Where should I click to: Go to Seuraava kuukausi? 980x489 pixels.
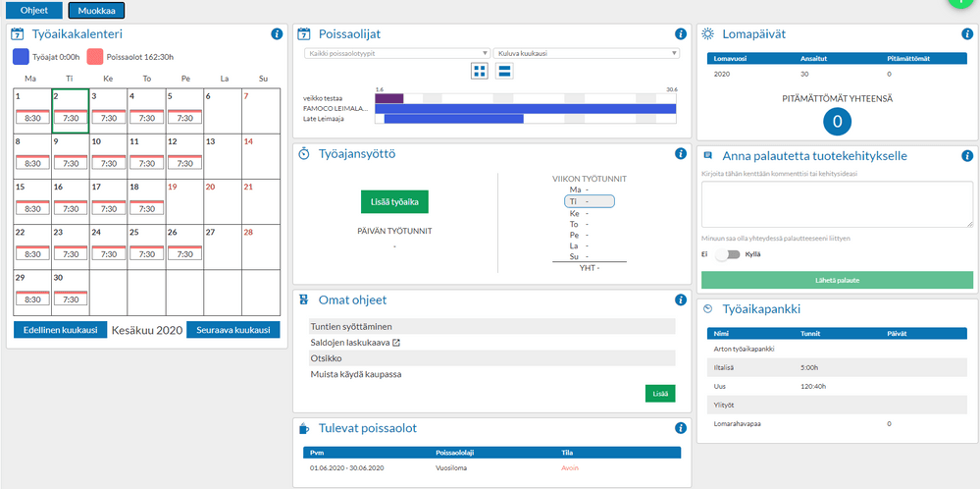233,330
